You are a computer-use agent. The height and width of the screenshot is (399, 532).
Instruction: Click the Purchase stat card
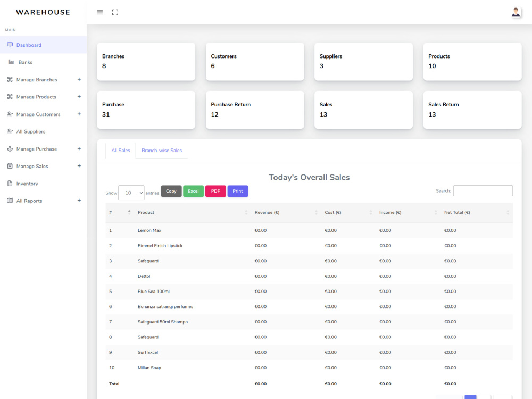click(146, 110)
